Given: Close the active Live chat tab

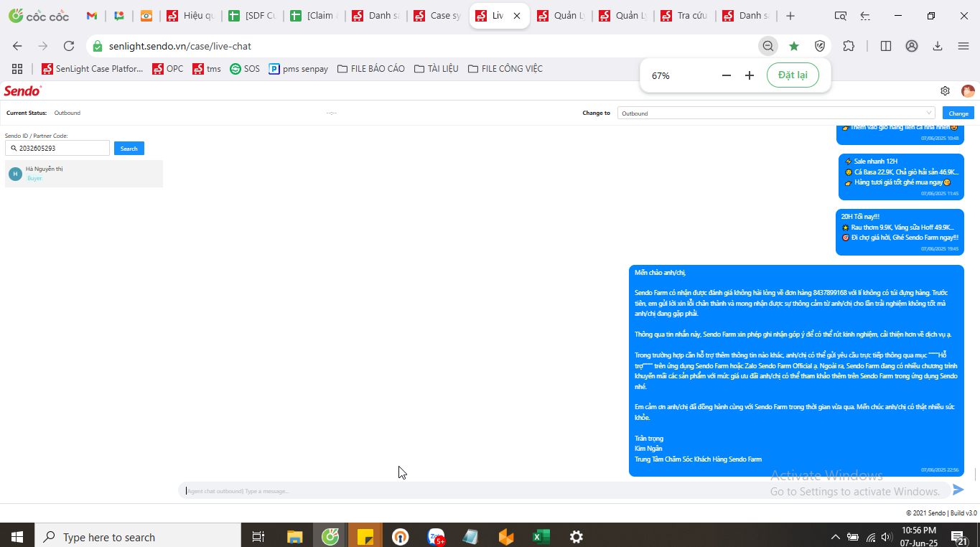Looking at the screenshot, I should coord(517,16).
